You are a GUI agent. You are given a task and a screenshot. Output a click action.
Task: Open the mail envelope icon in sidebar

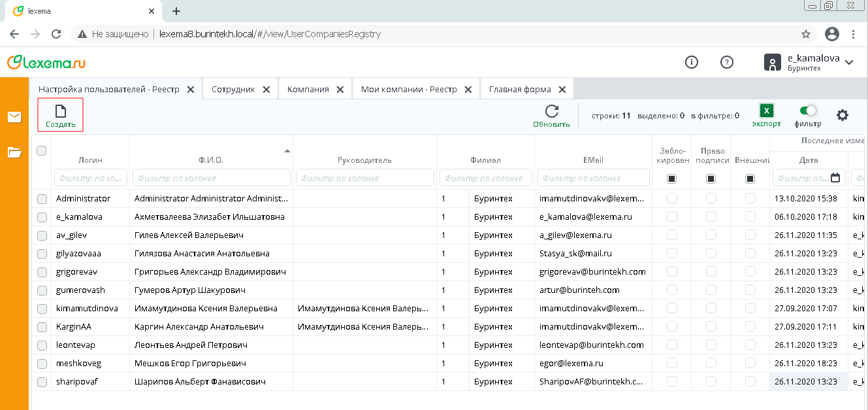(14, 117)
